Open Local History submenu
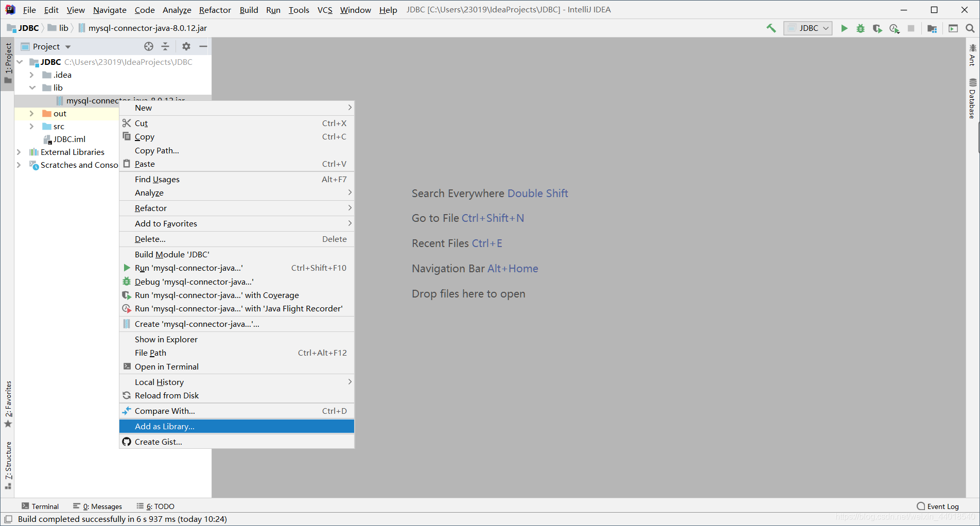 237,382
